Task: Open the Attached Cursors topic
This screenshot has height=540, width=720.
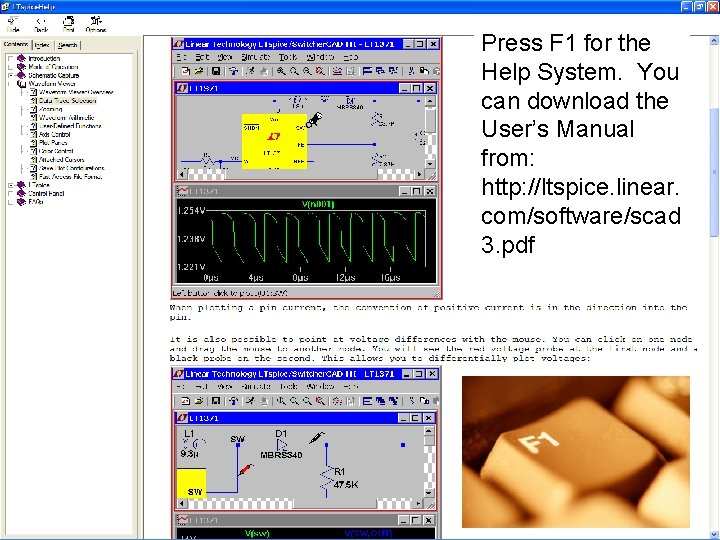Action: point(62,160)
